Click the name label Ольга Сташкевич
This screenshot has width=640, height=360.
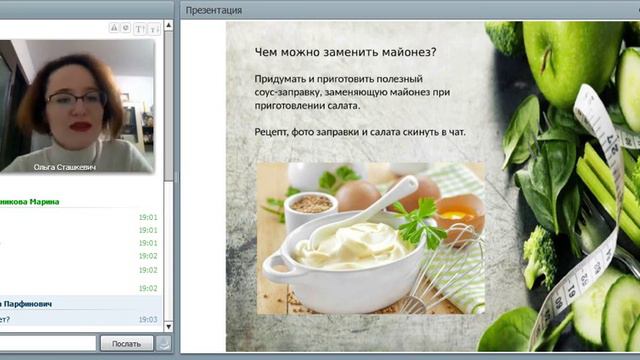pos(65,167)
